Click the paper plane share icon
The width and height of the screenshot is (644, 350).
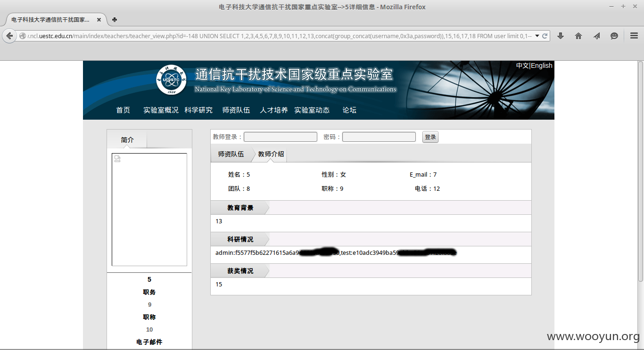tap(596, 36)
